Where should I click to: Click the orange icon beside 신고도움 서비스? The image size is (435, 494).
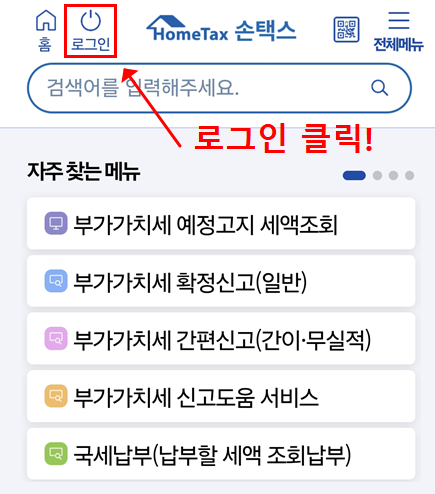pos(56,396)
